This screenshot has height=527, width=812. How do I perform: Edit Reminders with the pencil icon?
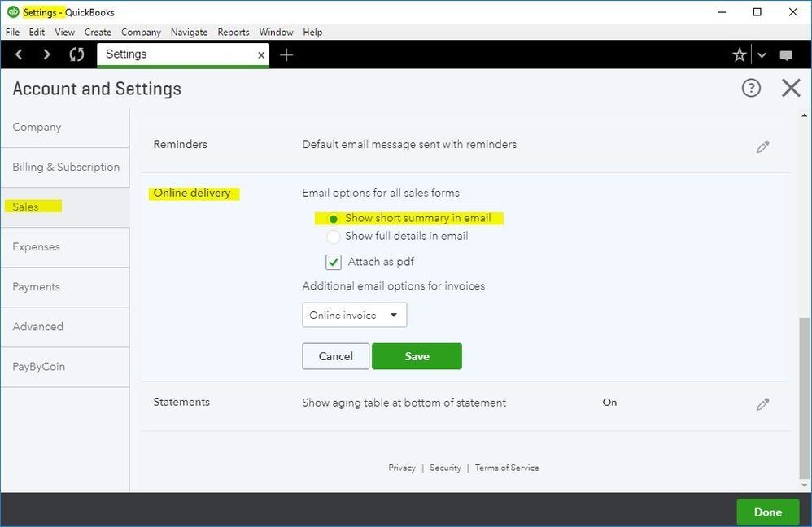click(x=762, y=147)
